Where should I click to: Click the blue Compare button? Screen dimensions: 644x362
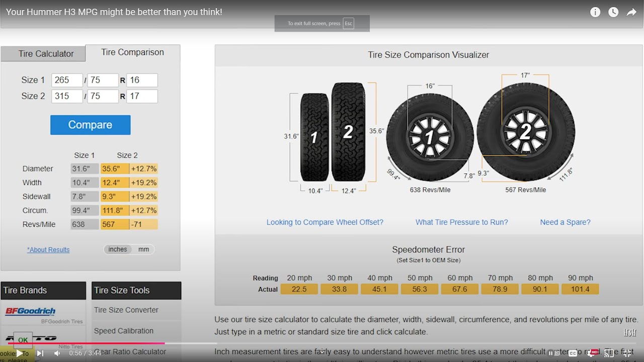(90, 125)
